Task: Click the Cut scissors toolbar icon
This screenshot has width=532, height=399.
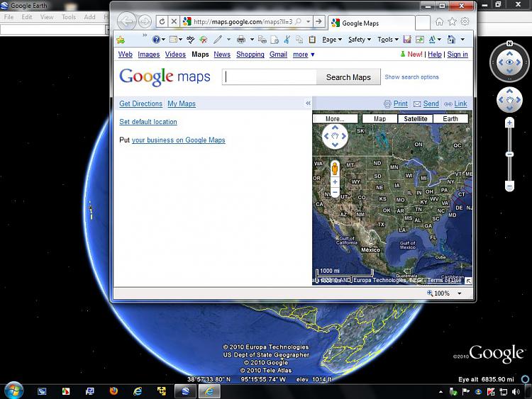Action: click(x=287, y=40)
